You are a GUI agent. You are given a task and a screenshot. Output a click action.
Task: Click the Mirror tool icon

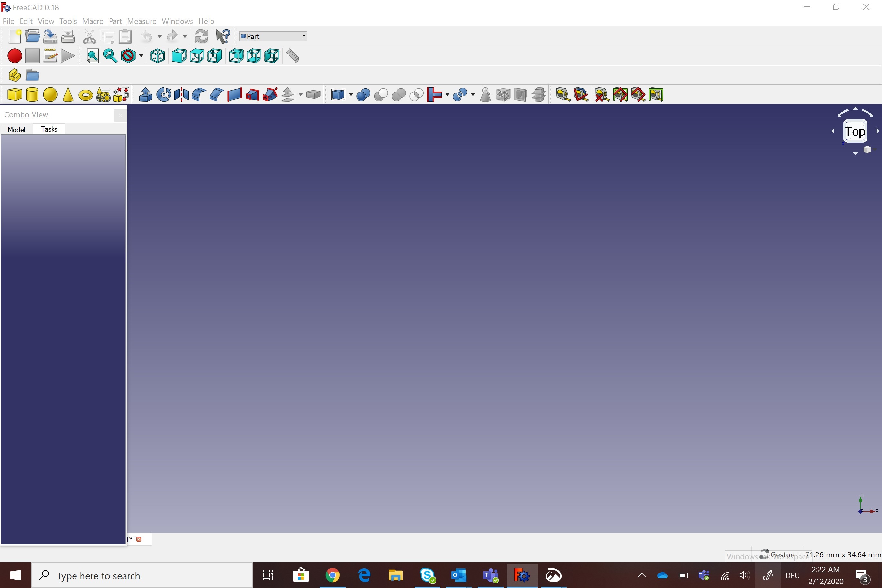(181, 94)
